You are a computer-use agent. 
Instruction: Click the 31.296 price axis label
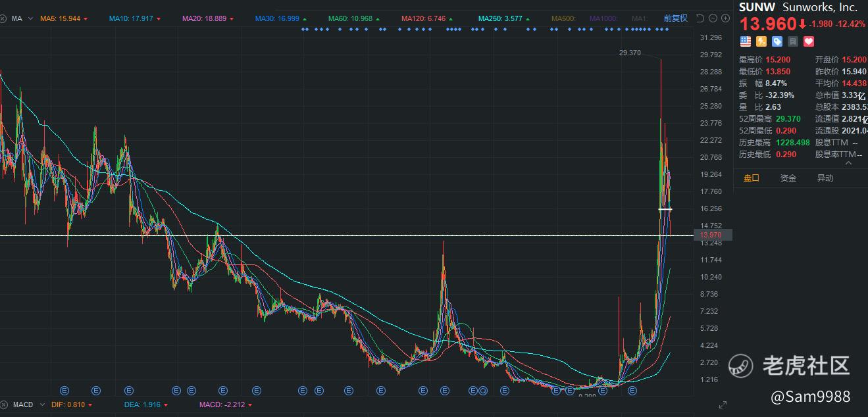pyautogui.click(x=712, y=37)
